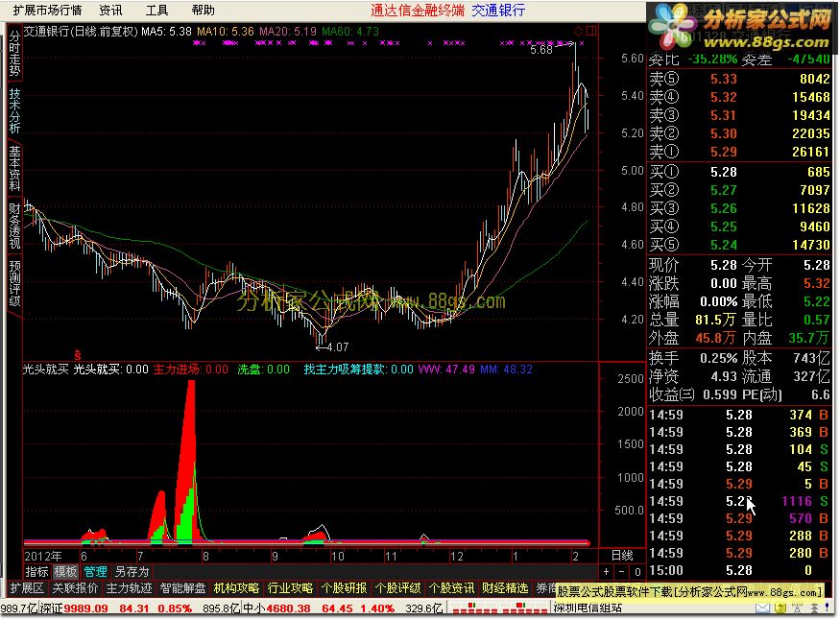840x620 pixels.
Task: Click the blue exclamation mark status icon
Action: (x=827, y=608)
